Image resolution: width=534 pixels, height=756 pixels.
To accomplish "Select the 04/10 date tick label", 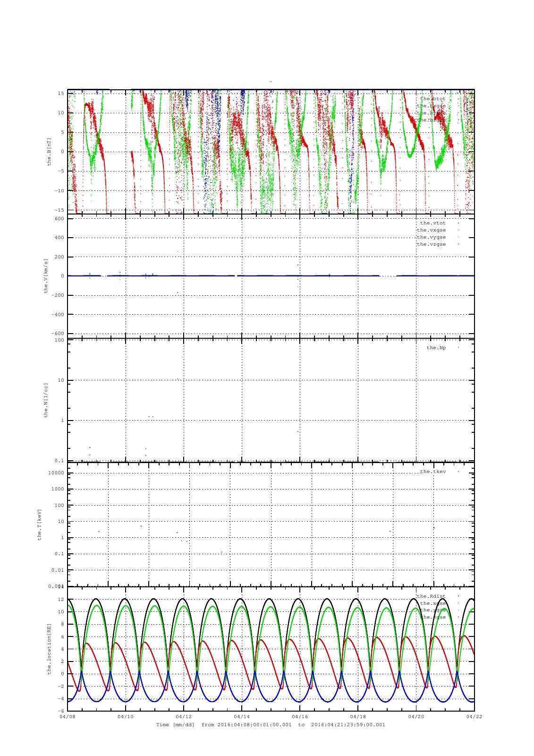I will pos(126,716).
